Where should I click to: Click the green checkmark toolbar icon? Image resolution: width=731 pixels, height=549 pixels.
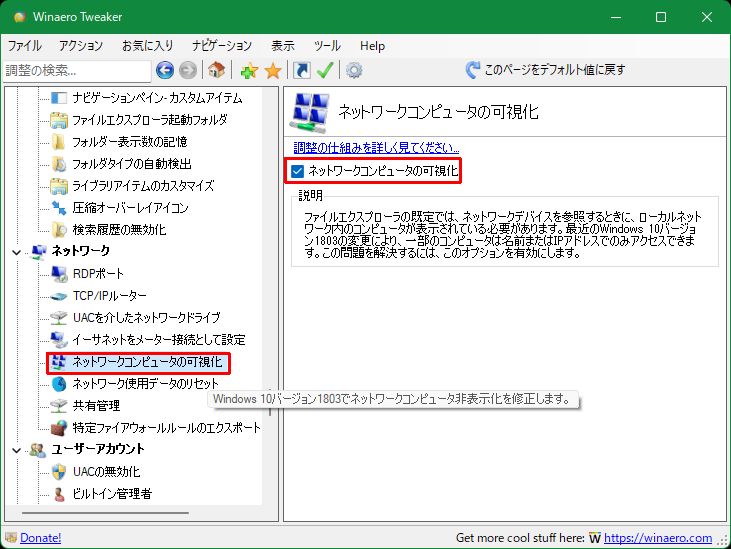(325, 70)
